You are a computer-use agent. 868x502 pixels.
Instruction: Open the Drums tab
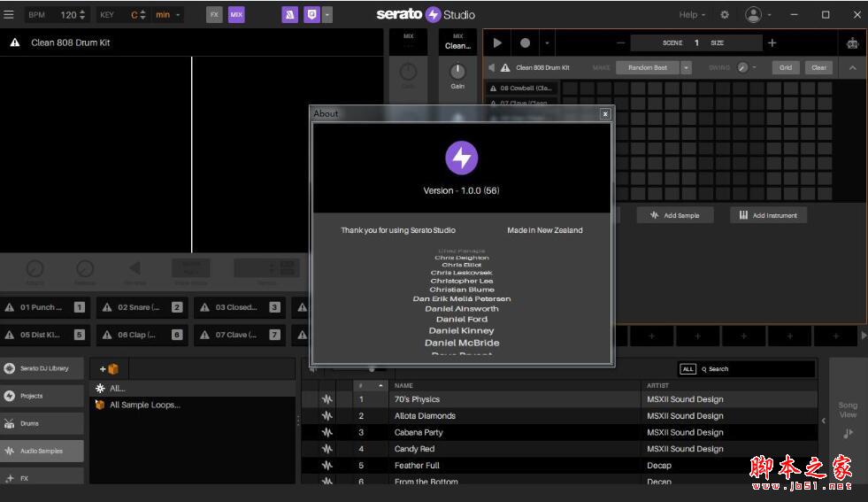42,423
